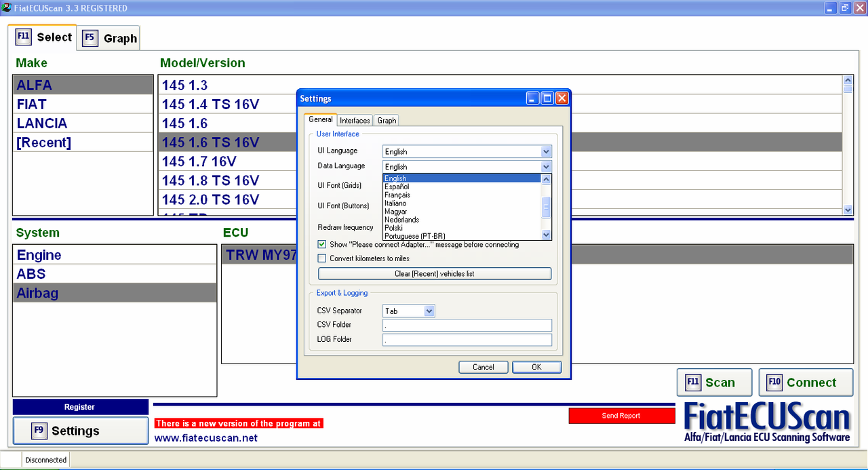
Task: Click the F11 key icon on the Scan button
Action: pos(693,383)
